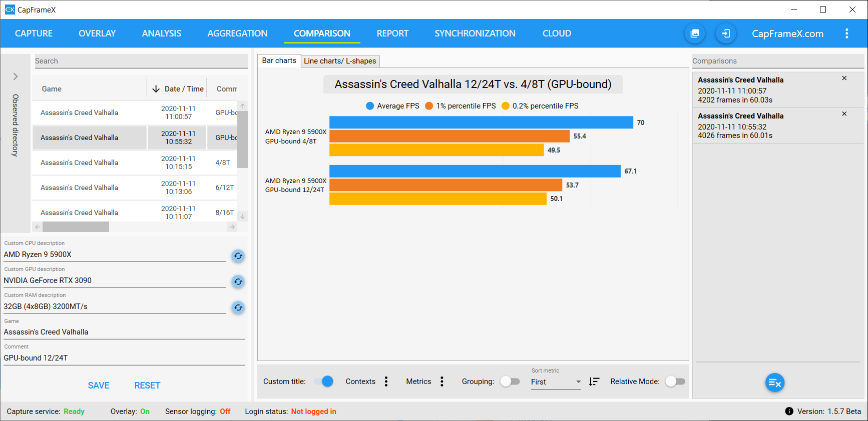Click the 70 FPS average bar for 4/8T
This screenshot has height=421, width=868.
[x=481, y=122]
